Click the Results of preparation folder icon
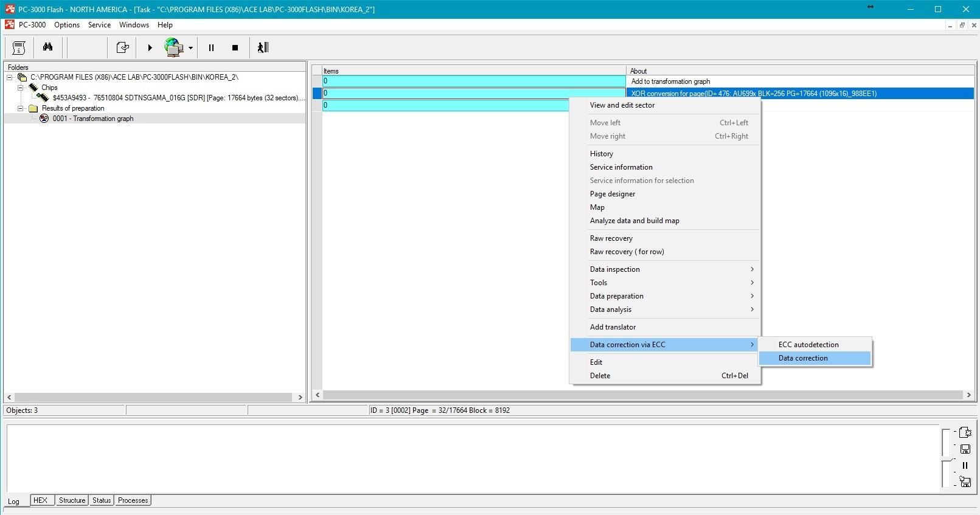980x515 pixels. (x=33, y=108)
